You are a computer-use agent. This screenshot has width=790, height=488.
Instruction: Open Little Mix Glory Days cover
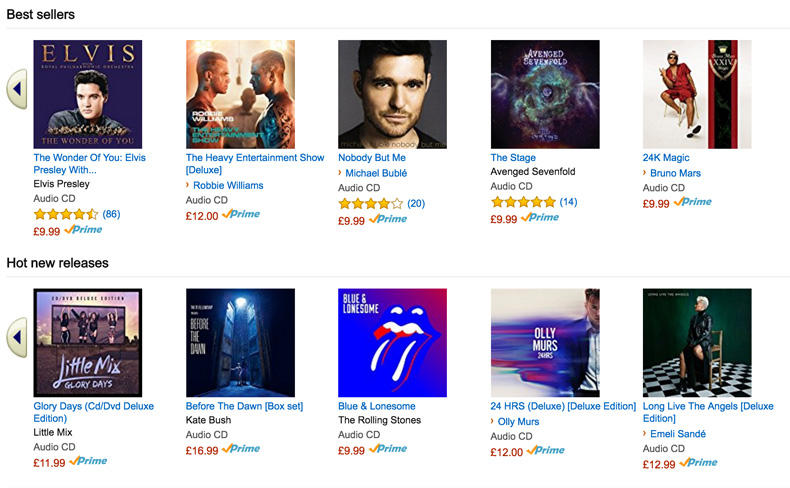(x=88, y=342)
